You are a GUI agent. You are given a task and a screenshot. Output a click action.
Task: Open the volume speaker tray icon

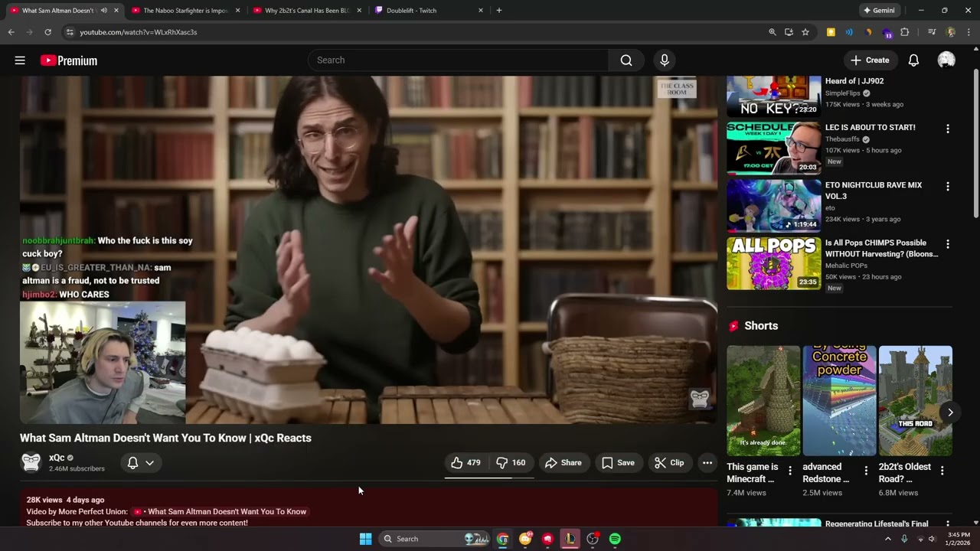932,539
